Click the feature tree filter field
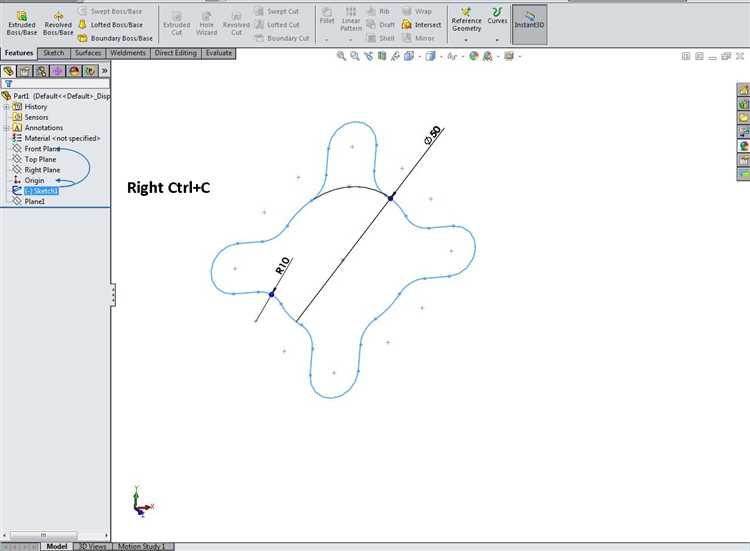Viewport: 750px width, 551px height. (55, 84)
